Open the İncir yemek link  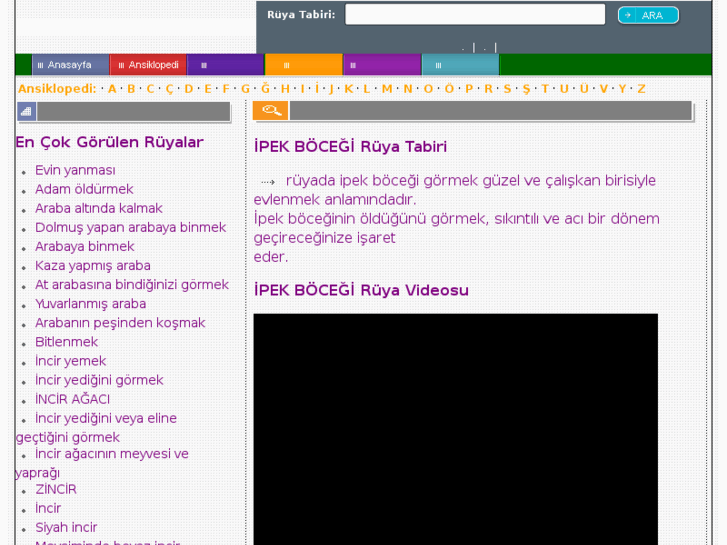point(70,361)
